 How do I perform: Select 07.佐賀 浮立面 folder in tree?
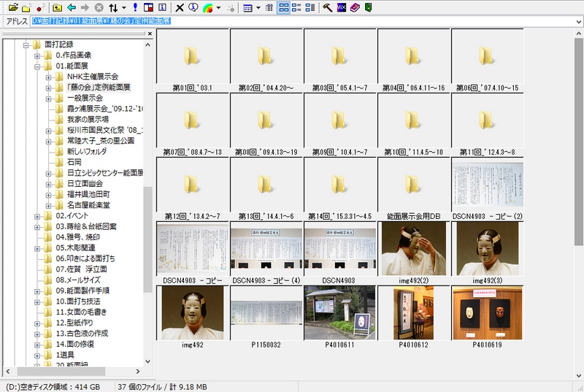tap(81, 269)
